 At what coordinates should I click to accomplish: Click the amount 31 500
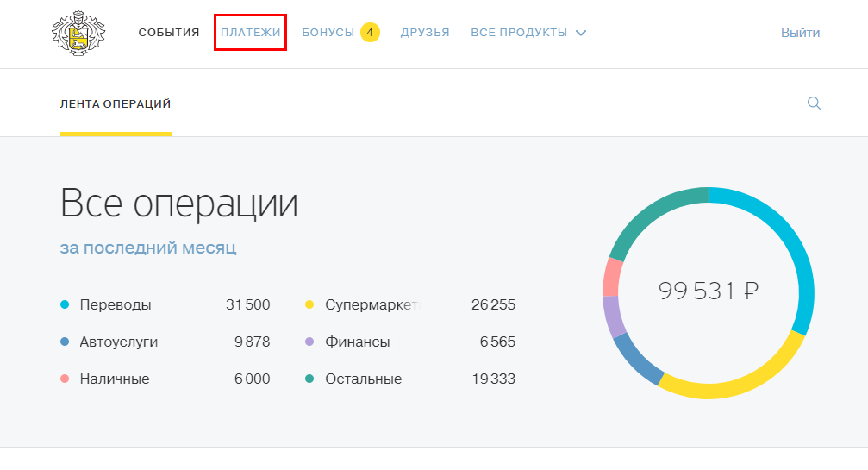coord(247,304)
